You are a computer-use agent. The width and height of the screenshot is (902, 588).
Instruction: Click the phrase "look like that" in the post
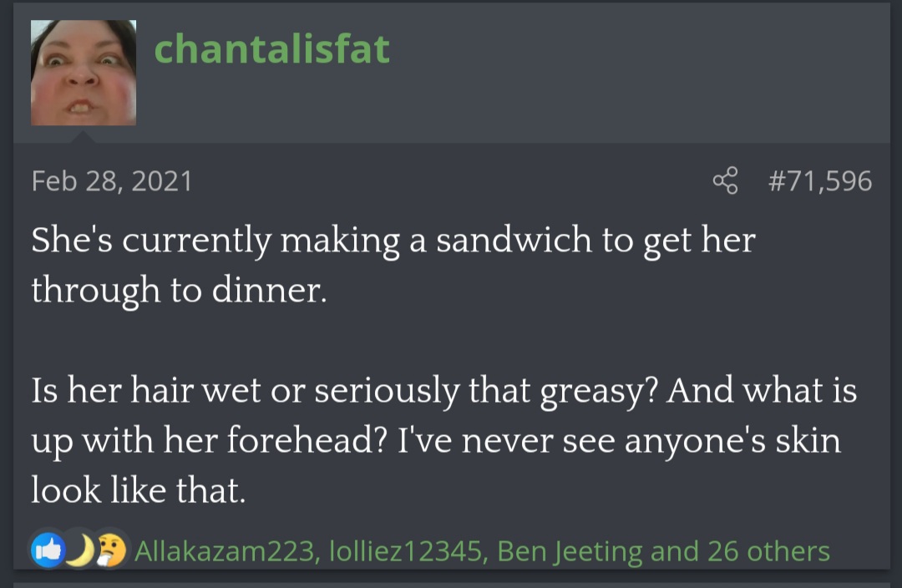pyautogui.click(x=139, y=489)
